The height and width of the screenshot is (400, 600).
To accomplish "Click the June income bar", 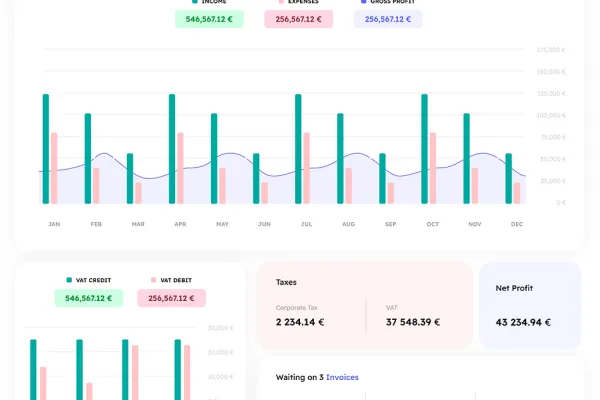I will tap(256, 178).
